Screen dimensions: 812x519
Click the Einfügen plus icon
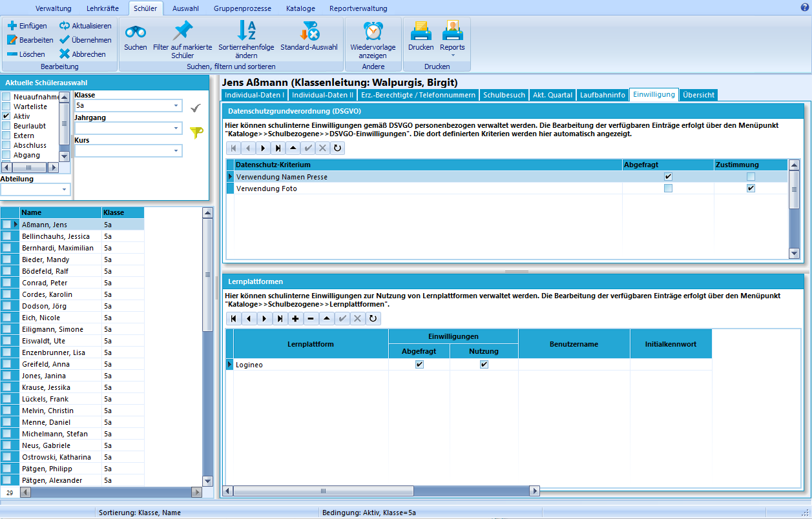12,26
